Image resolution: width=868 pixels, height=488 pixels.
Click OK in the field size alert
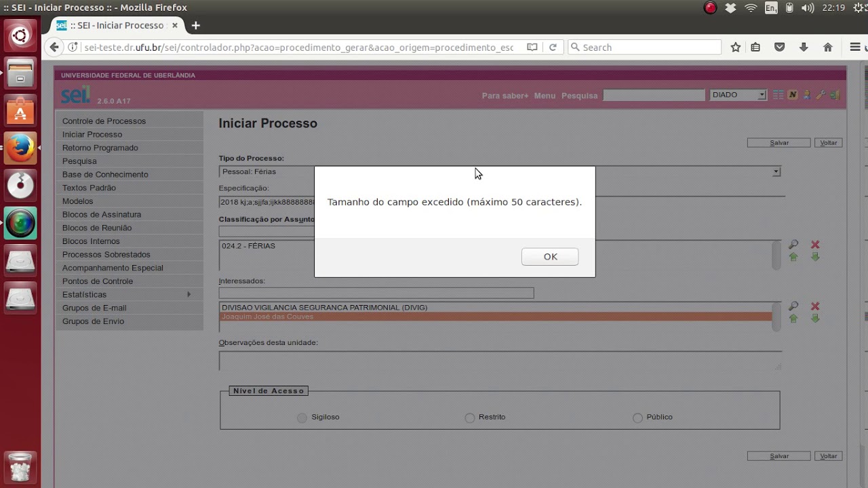tap(550, 257)
